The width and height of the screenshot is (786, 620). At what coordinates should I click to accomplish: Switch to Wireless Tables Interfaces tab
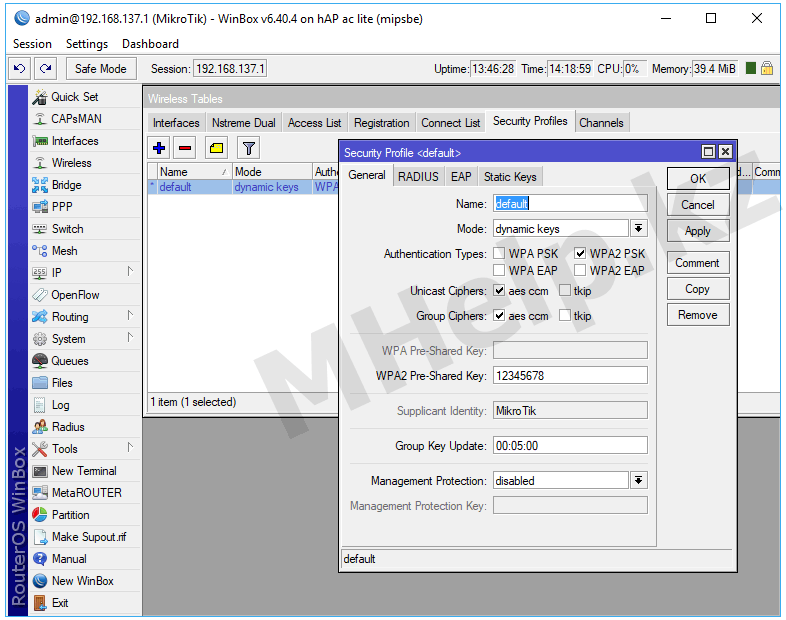(176, 123)
